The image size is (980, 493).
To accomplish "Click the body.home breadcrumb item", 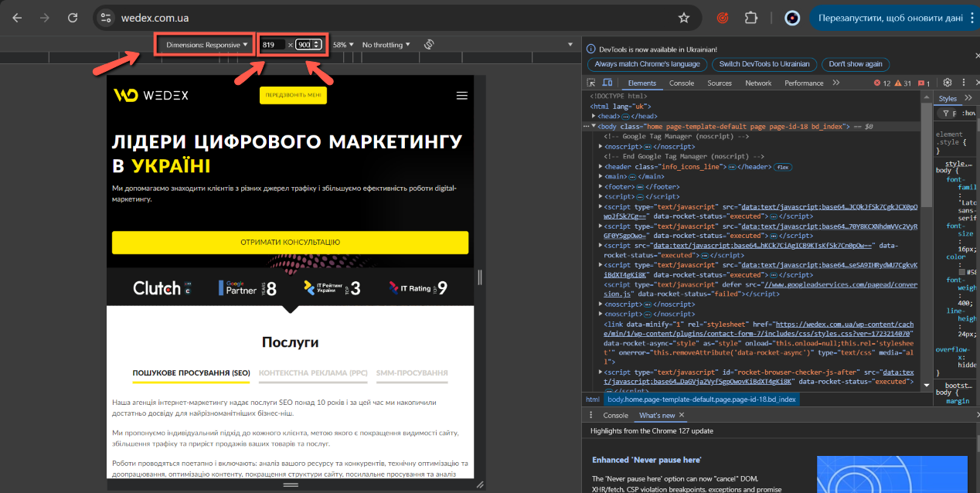I will point(702,399).
